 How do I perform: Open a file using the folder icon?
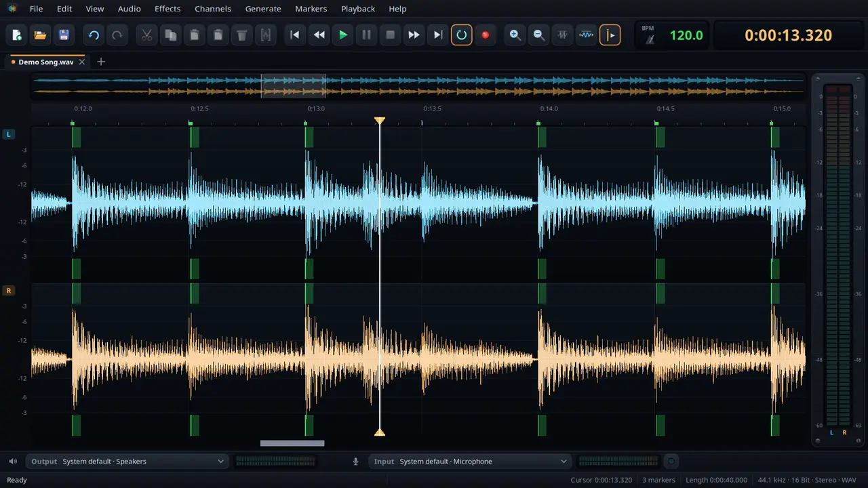40,35
